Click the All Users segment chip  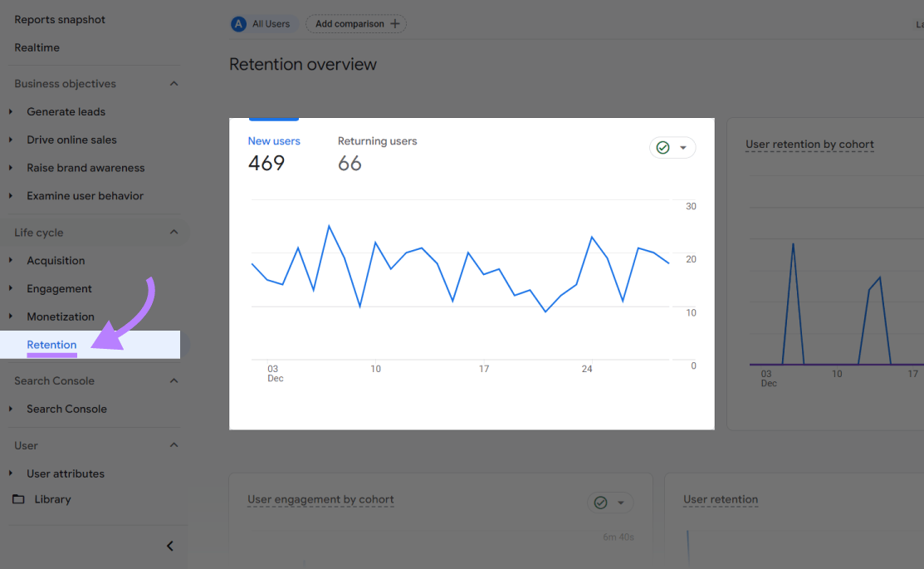point(264,24)
